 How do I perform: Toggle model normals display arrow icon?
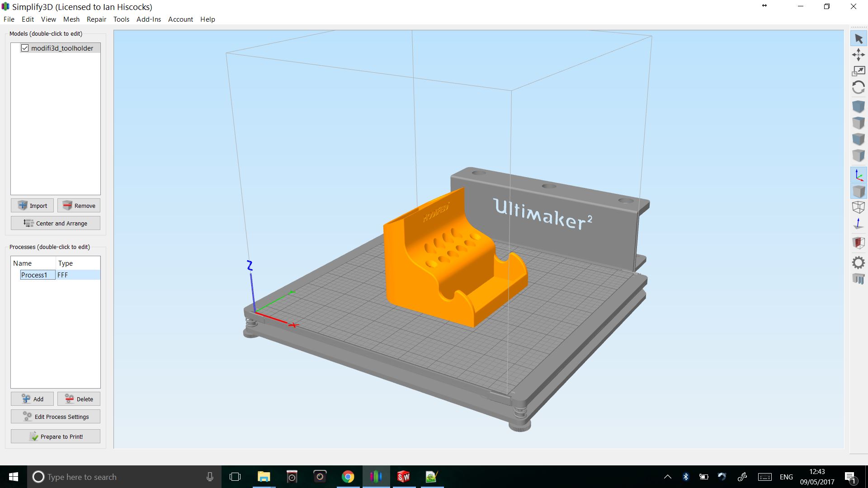(858, 224)
